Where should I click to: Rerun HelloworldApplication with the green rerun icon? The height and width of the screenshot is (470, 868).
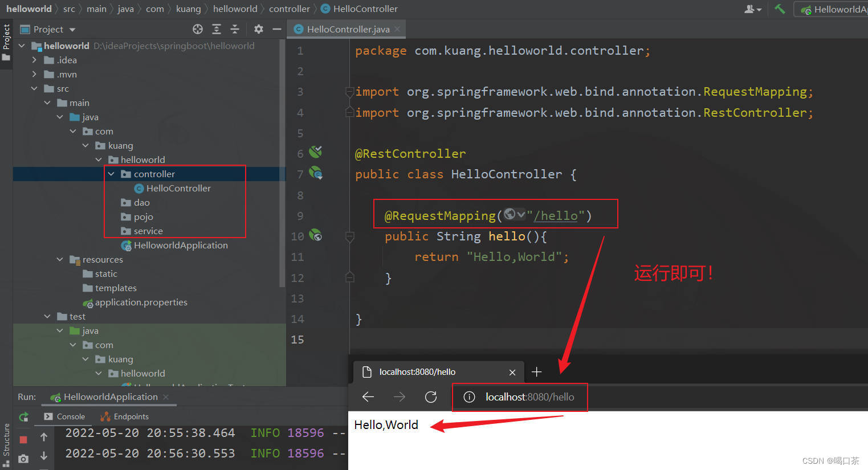[x=23, y=417]
